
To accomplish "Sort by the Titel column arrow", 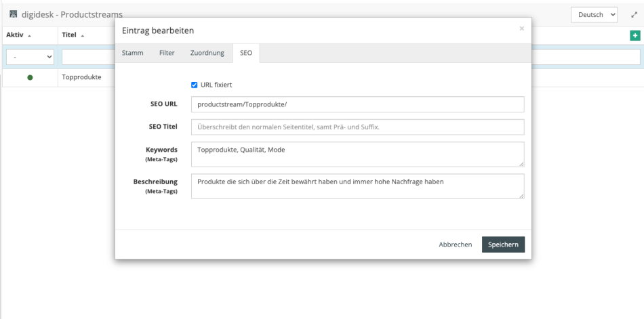I will (82, 36).
